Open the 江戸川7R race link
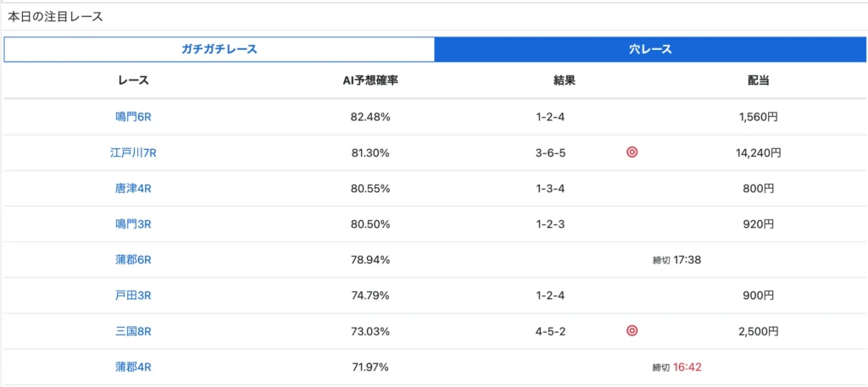Screen dimensions: 868x387 [x=133, y=153]
